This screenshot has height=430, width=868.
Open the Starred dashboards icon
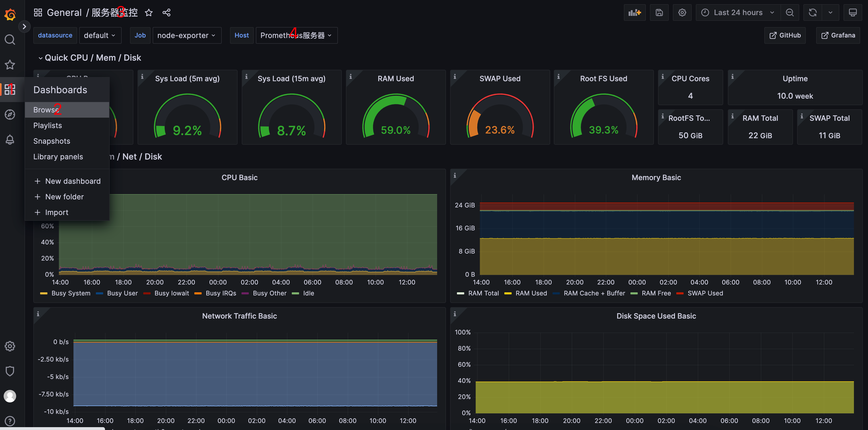10,64
